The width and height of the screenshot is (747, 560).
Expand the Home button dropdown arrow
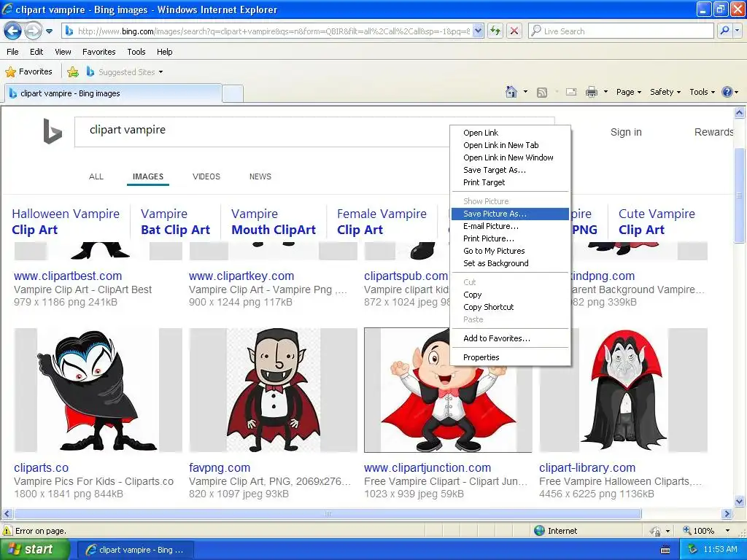click(525, 92)
